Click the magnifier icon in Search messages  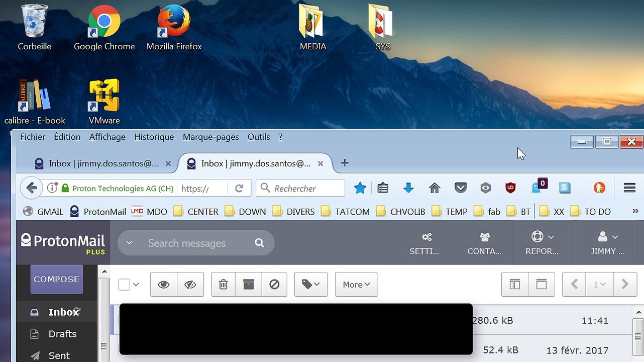point(259,243)
